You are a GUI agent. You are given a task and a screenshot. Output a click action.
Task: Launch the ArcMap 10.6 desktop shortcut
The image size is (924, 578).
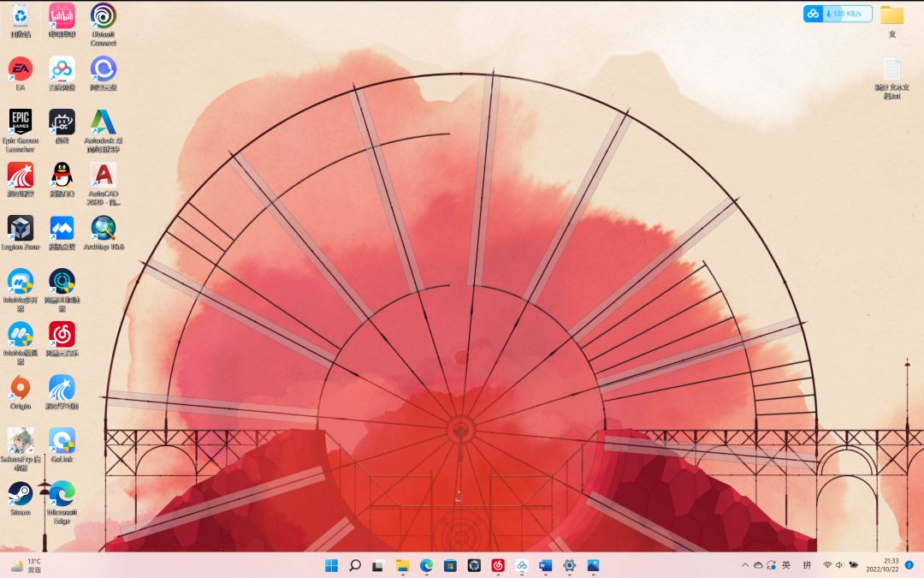tap(104, 234)
